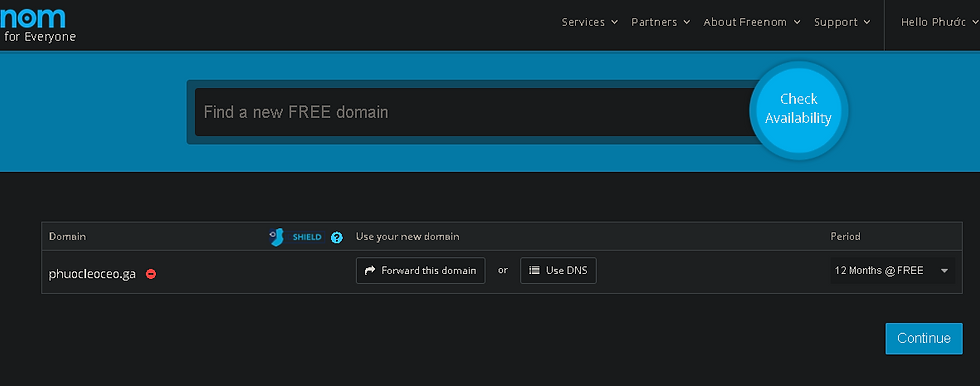Choose the Use DNS option

click(x=558, y=270)
